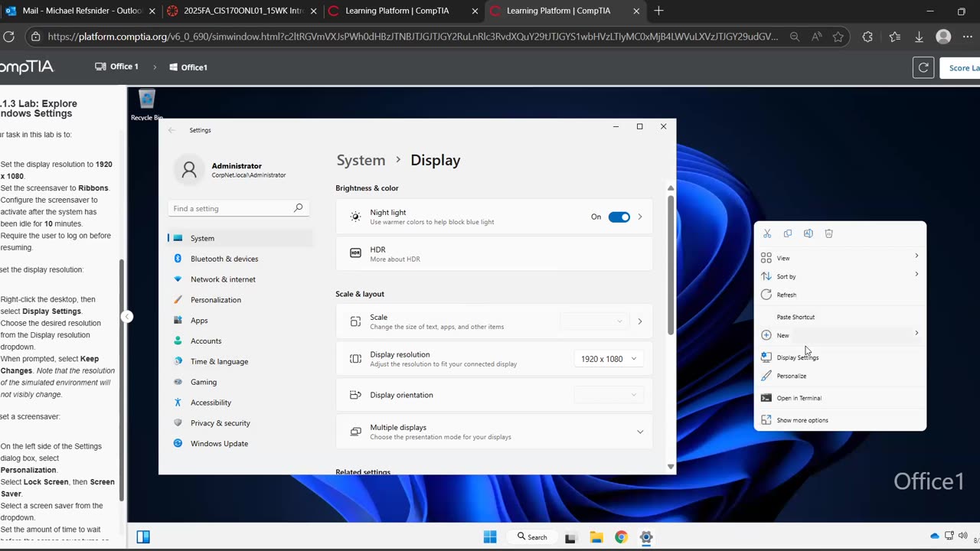Select the Office 1 breadcrumb
Viewport: 980px width, 551px height.
pos(116,67)
